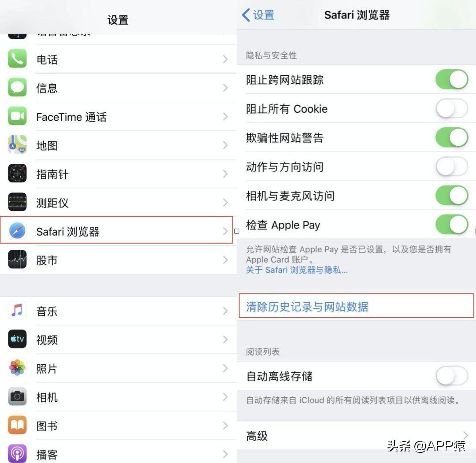Tap the Compass icon for 指南针
Image resolution: width=476 pixels, height=463 pixels.
(x=17, y=173)
